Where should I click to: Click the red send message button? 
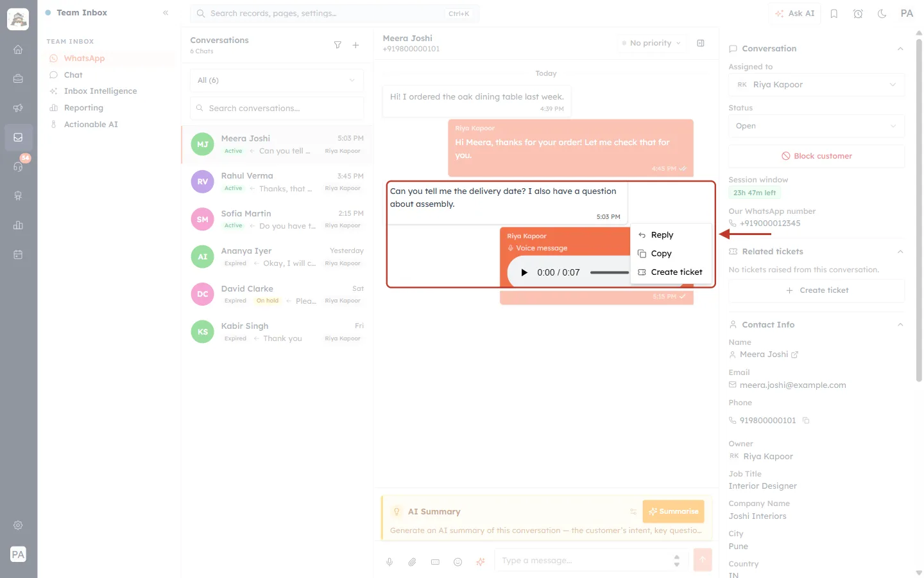[x=703, y=560]
